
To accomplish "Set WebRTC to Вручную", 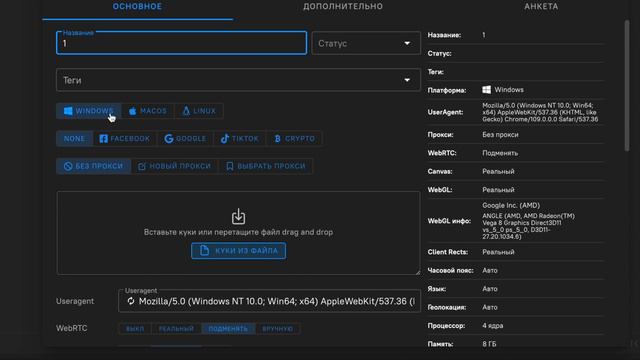I will 278,329.
